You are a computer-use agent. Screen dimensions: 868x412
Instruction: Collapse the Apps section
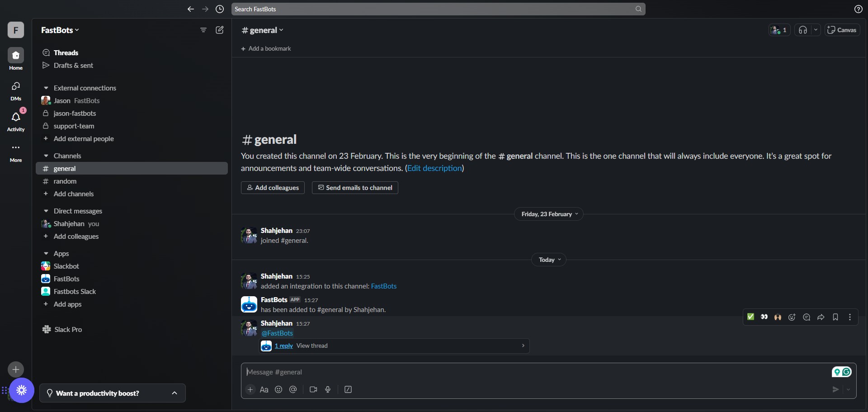[46, 254]
